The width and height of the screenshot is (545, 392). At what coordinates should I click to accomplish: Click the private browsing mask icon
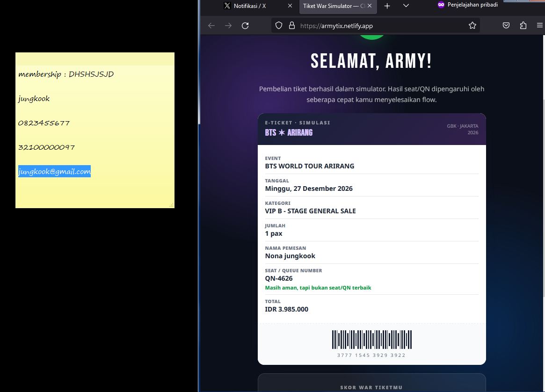tap(441, 5)
